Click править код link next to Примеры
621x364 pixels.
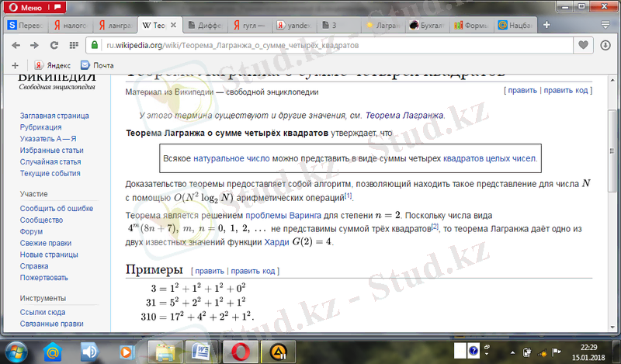[253, 271]
